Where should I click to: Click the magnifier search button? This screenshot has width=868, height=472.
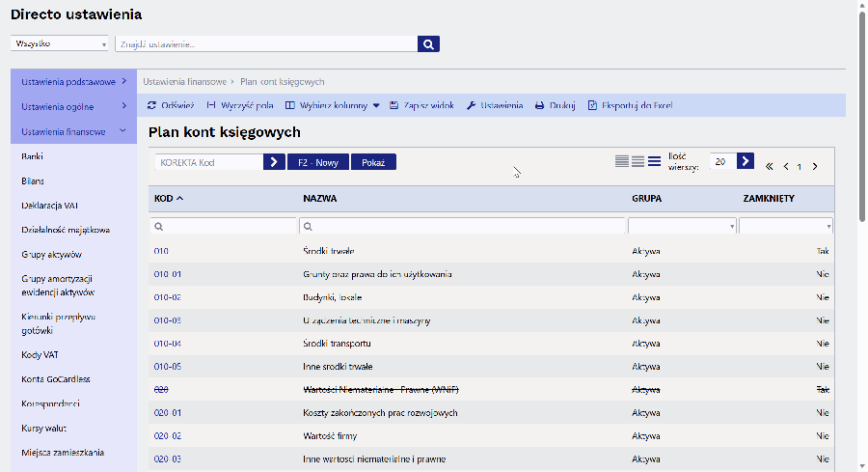point(428,43)
